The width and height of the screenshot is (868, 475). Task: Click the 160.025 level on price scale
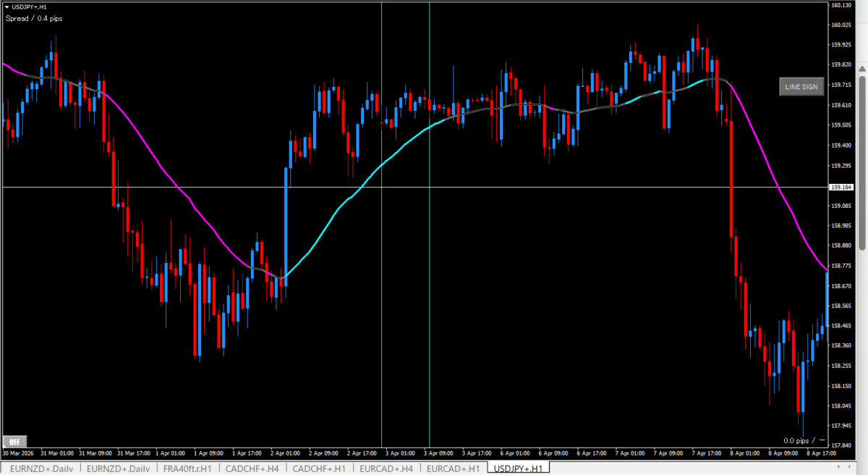(x=841, y=25)
